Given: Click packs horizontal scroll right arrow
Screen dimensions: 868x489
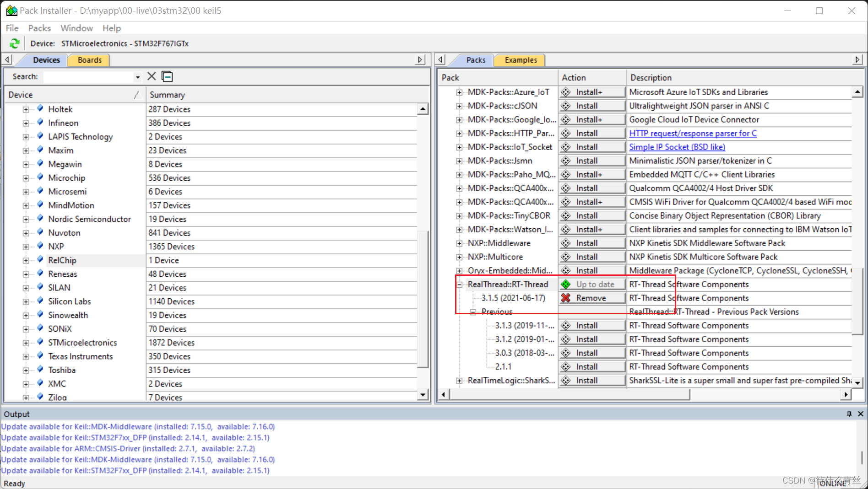Looking at the screenshot, I should (846, 394).
